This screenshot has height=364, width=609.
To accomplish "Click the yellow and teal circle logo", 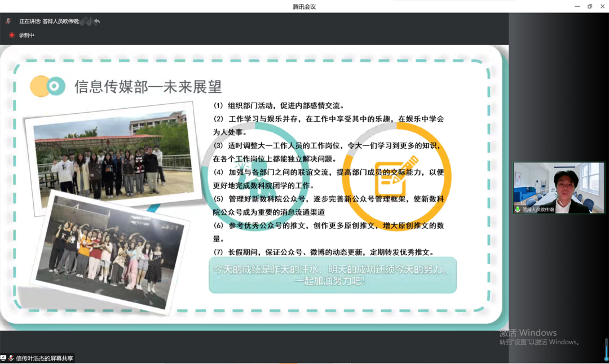I will [47, 86].
